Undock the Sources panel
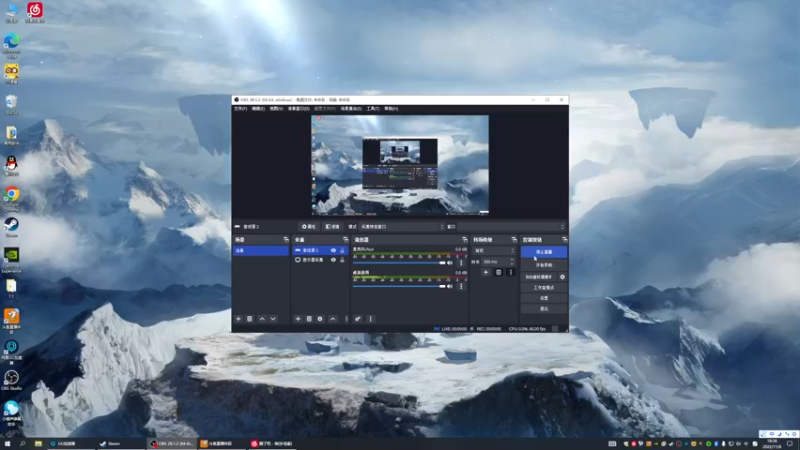Image resolution: width=800 pixels, height=450 pixels. point(345,239)
